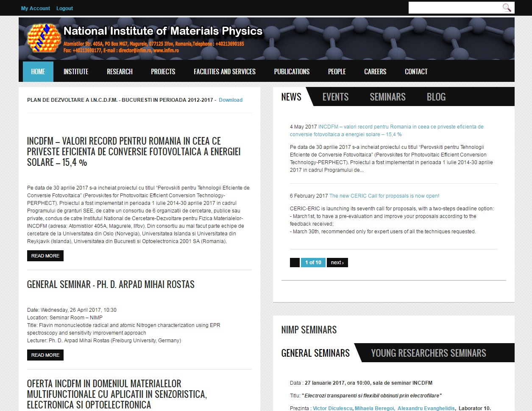Open the PEOPLE menu
The height and width of the screenshot is (411, 532).
pyautogui.click(x=337, y=72)
